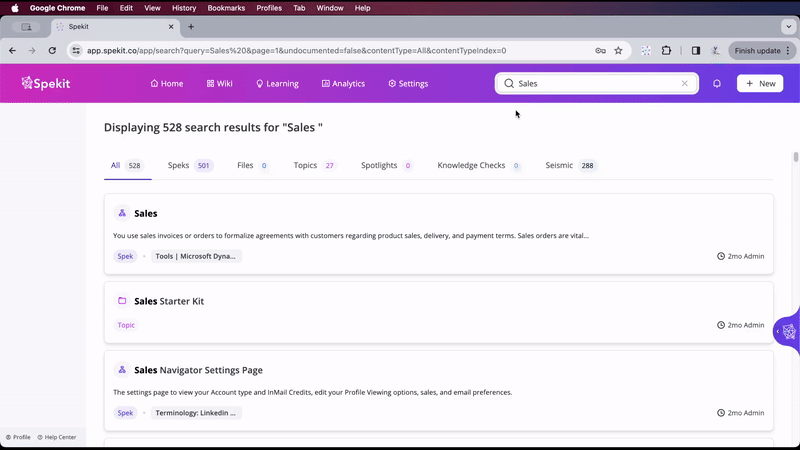Screen dimensions: 800x450
Task: Click the Spek label on Sales result
Action: 125,256
